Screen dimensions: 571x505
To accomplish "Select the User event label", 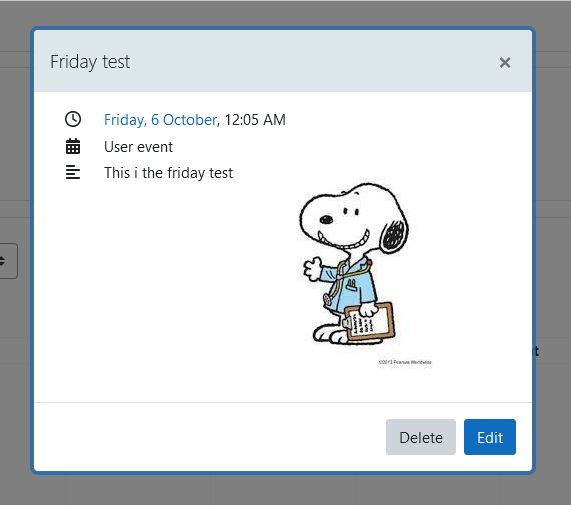I will 138,147.
